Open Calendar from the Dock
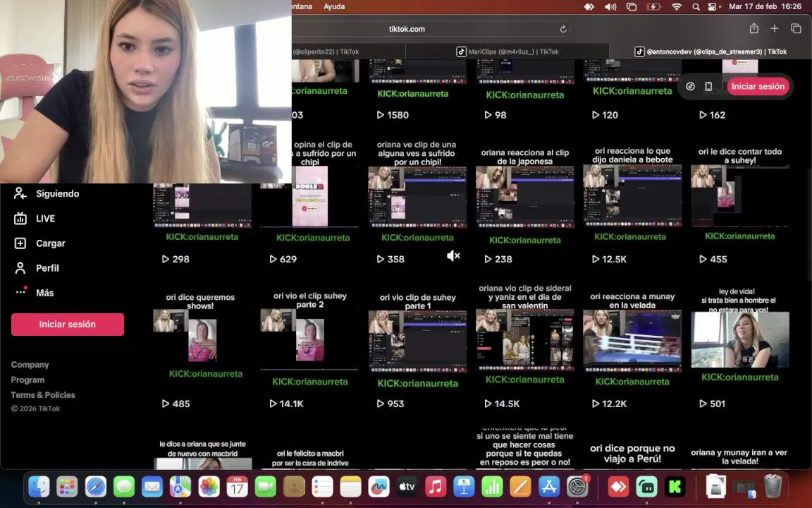The image size is (812, 508). click(x=237, y=487)
